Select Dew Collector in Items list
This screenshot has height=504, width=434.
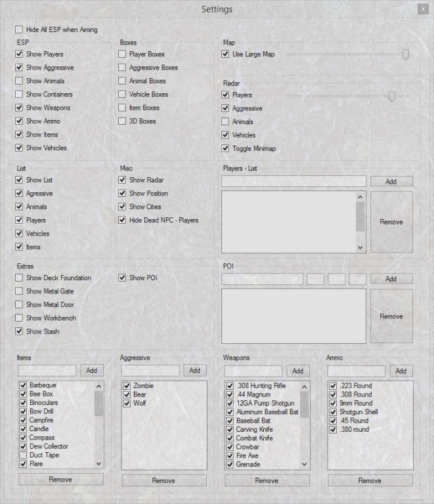[x=49, y=446]
